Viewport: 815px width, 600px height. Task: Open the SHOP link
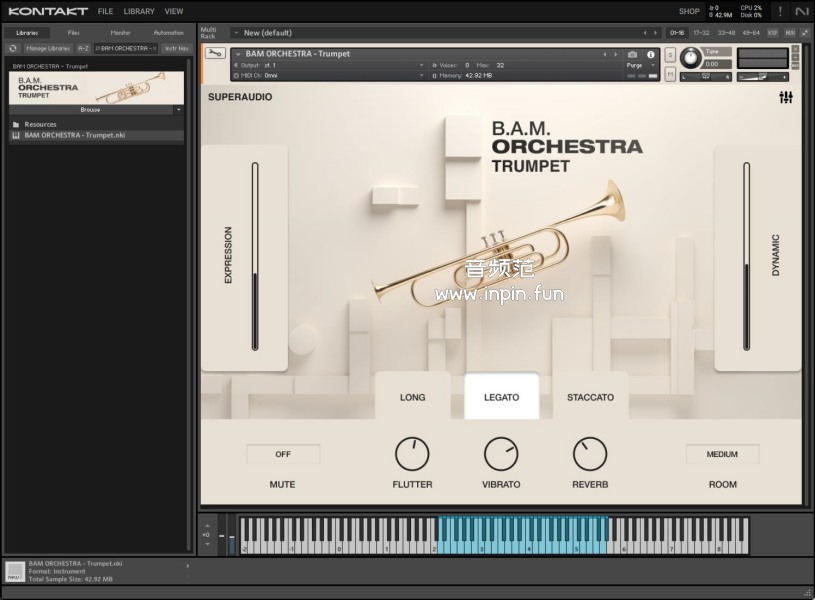click(689, 11)
